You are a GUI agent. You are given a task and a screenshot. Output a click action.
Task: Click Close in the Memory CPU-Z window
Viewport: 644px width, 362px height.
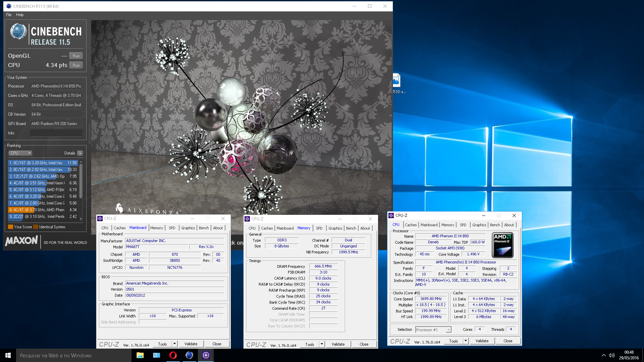(364, 344)
